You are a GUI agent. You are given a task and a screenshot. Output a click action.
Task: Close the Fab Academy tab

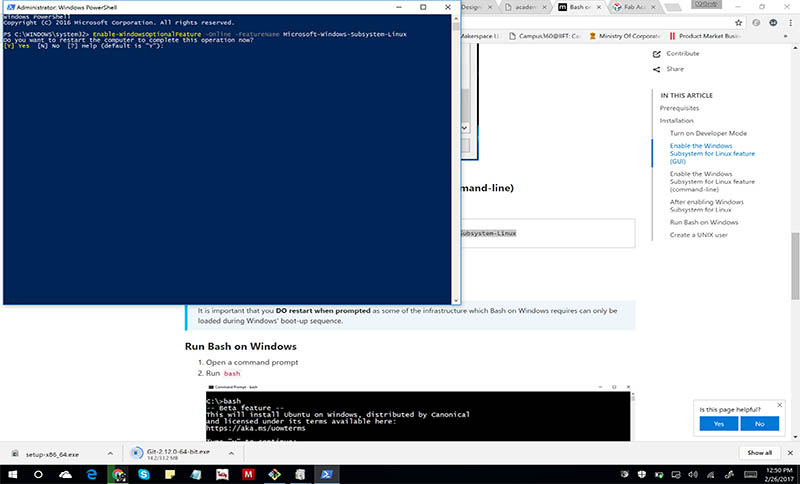653,7
